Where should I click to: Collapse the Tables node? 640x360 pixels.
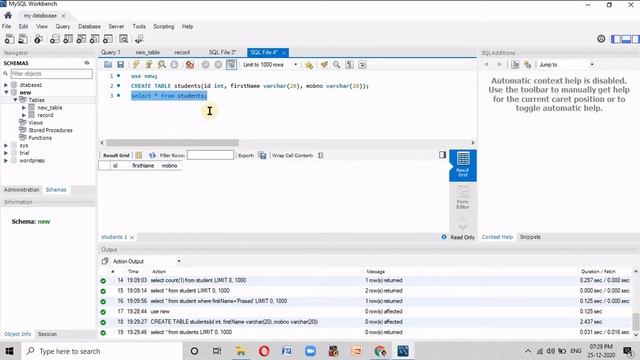coord(15,100)
